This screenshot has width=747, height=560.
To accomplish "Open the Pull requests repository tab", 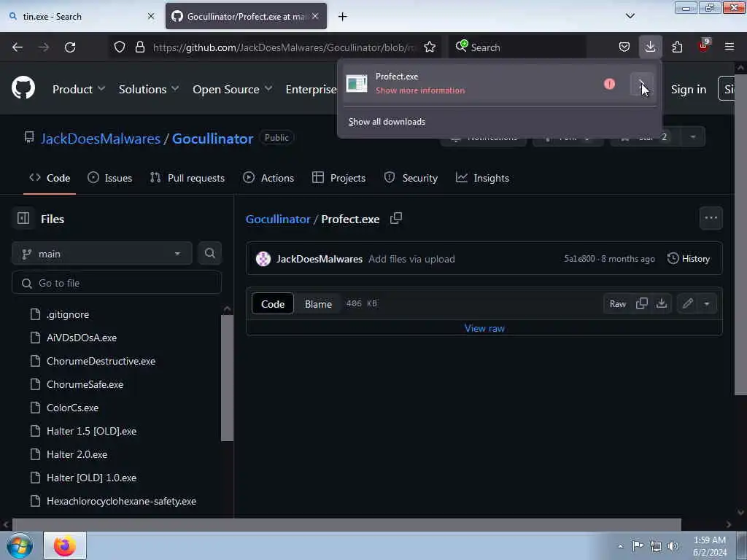I will [187, 178].
